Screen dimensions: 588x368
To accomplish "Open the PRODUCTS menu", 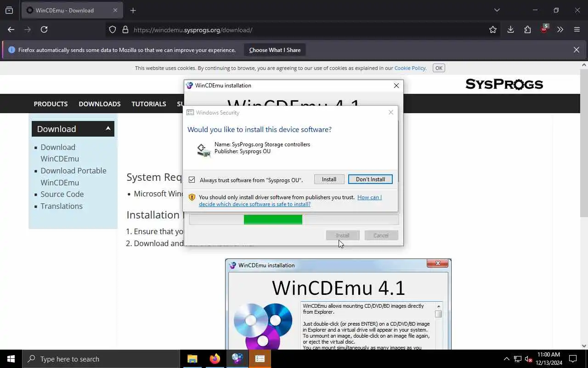I will [x=51, y=104].
